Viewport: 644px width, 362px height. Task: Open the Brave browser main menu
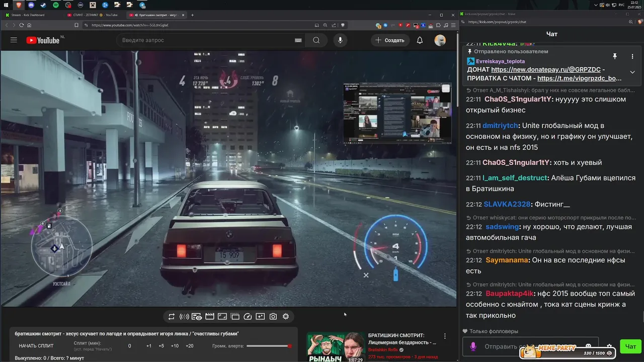pyautogui.click(x=454, y=25)
